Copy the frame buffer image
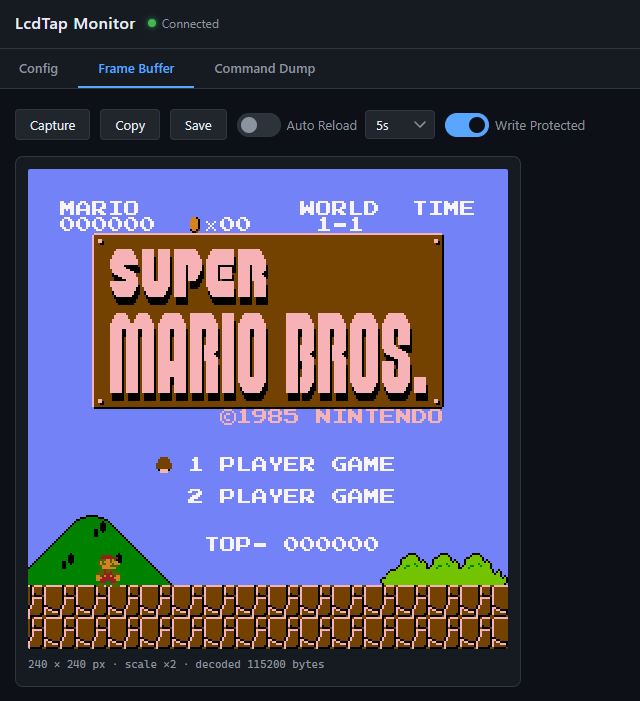The height and width of the screenshot is (701, 640). click(x=130, y=125)
